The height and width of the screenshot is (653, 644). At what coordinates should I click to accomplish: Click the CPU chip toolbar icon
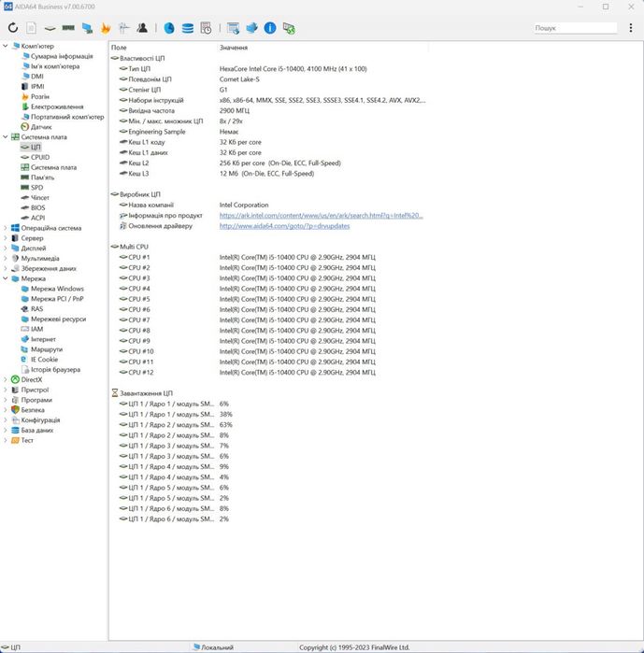(50, 28)
